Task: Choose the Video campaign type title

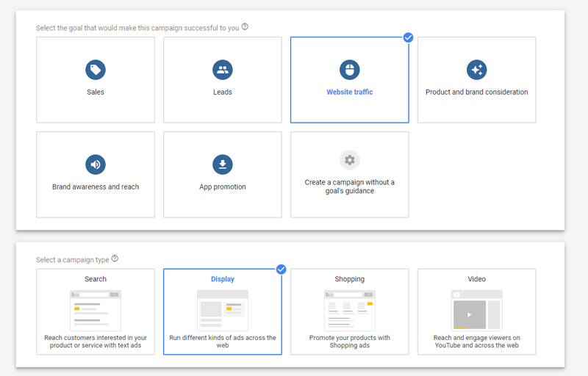Action: (476, 279)
